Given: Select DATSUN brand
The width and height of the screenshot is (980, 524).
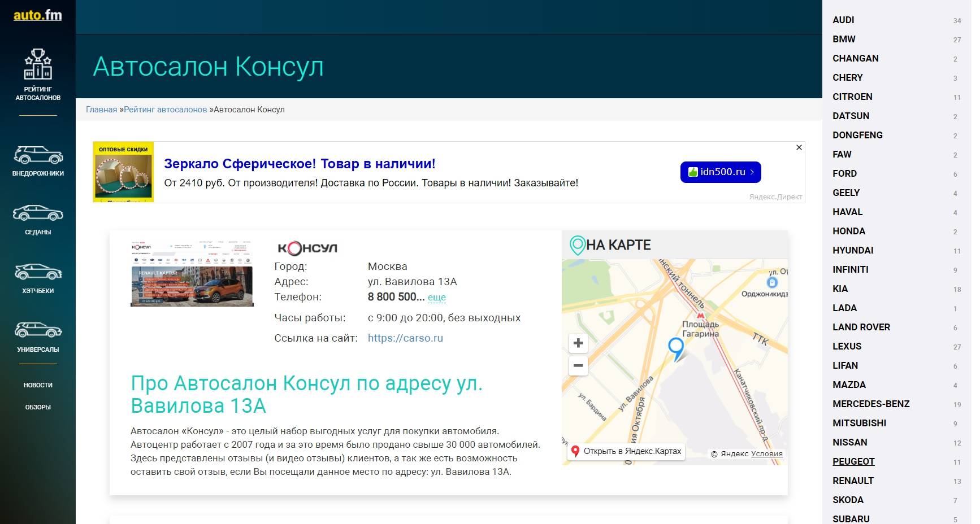Looking at the screenshot, I should 851,116.
